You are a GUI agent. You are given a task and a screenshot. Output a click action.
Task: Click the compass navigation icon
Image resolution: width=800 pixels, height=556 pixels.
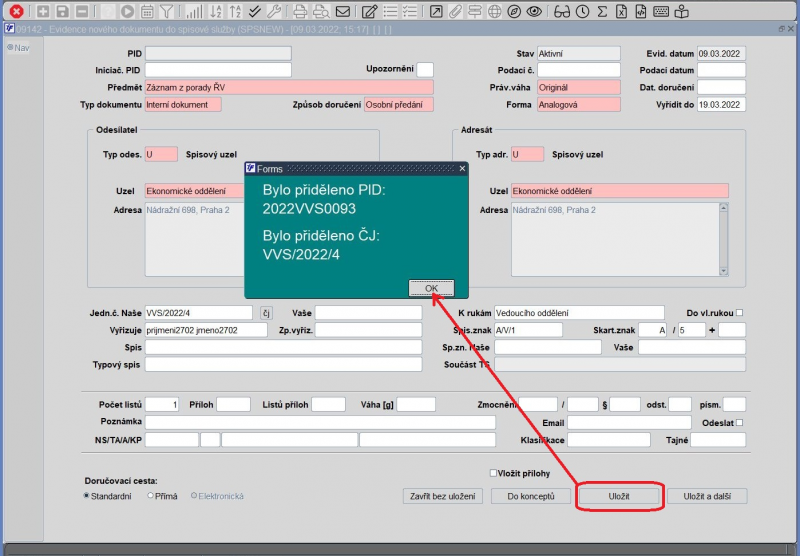point(514,11)
